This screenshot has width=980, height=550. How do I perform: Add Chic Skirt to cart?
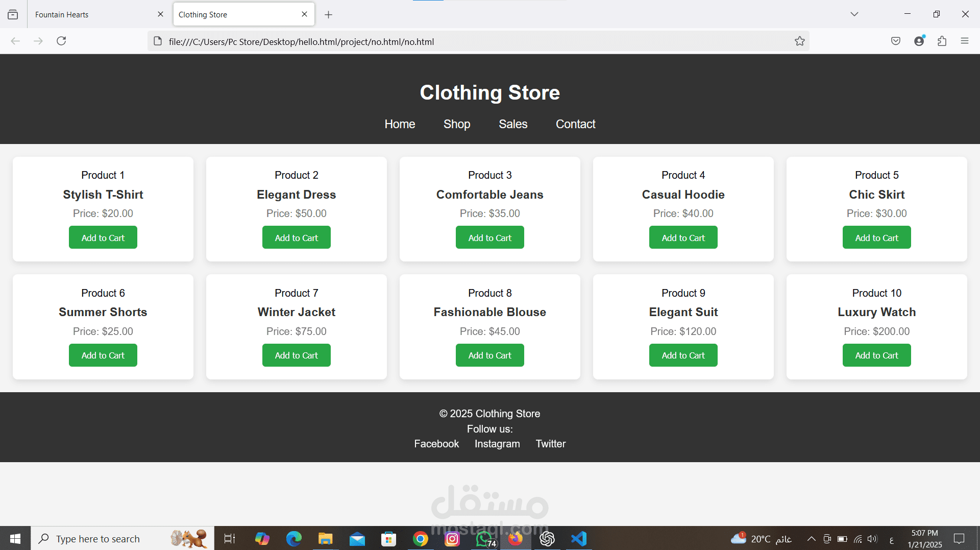pos(877,237)
